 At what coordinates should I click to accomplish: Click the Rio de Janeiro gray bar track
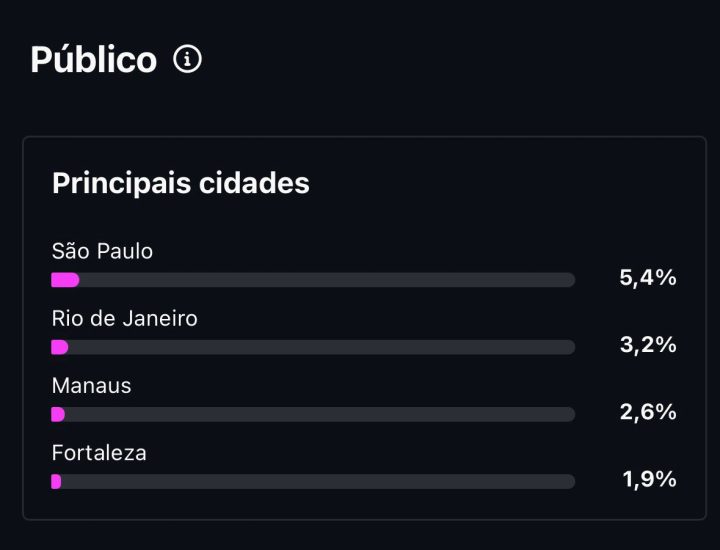tap(313, 347)
